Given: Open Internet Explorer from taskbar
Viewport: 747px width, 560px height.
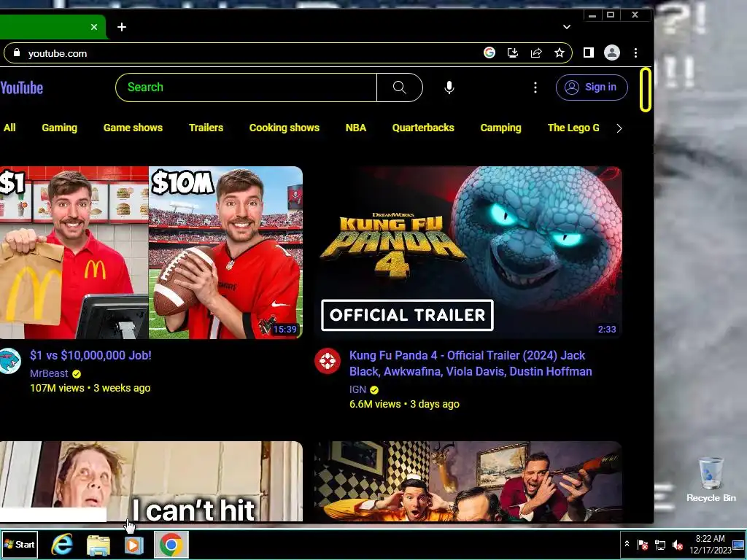Looking at the screenshot, I should tap(62, 544).
